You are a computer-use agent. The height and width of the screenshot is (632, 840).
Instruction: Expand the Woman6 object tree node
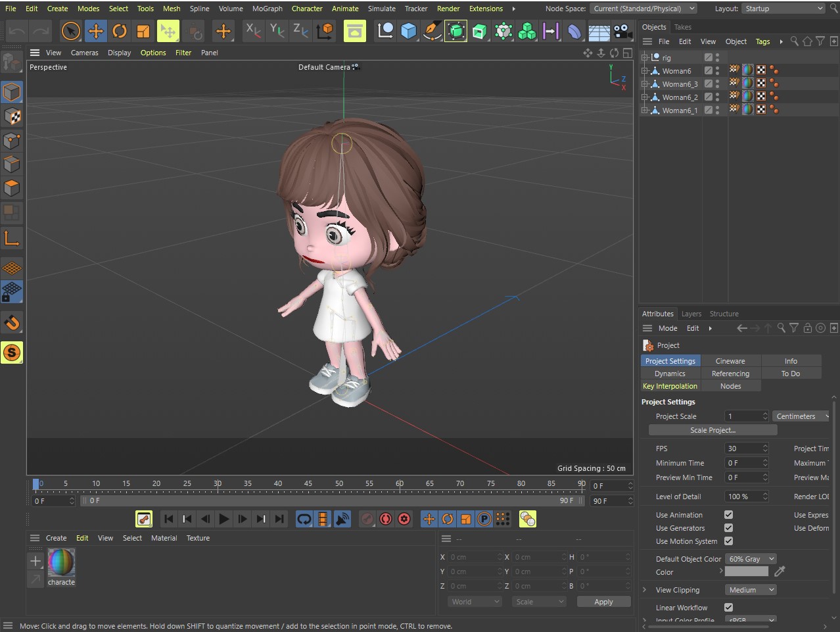click(x=645, y=71)
